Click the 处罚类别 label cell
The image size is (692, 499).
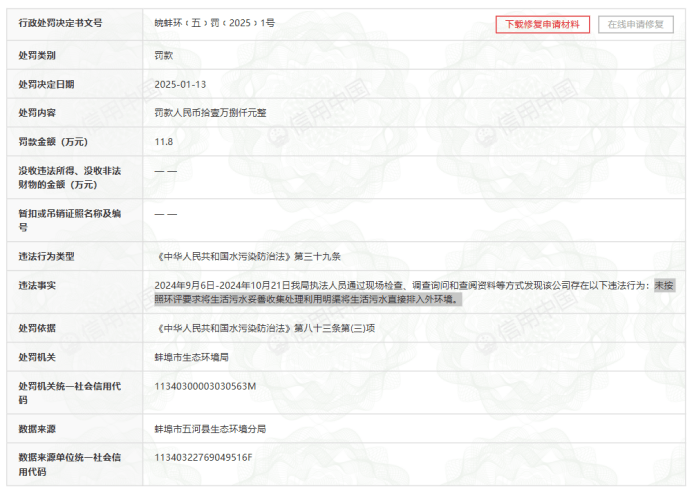(x=75, y=55)
